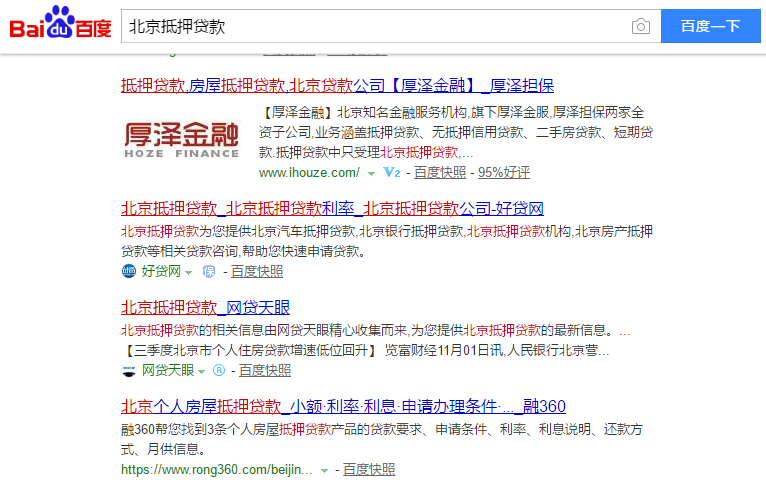Open 厚泽金融 厚泽担保 result title
Screen dimensions: 766x493
click(337, 86)
